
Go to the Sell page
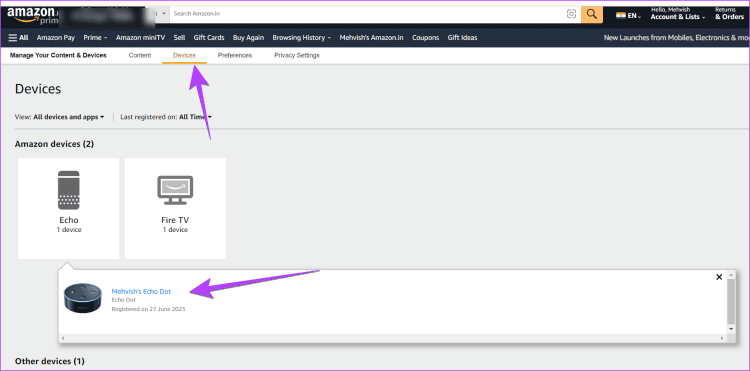point(179,38)
